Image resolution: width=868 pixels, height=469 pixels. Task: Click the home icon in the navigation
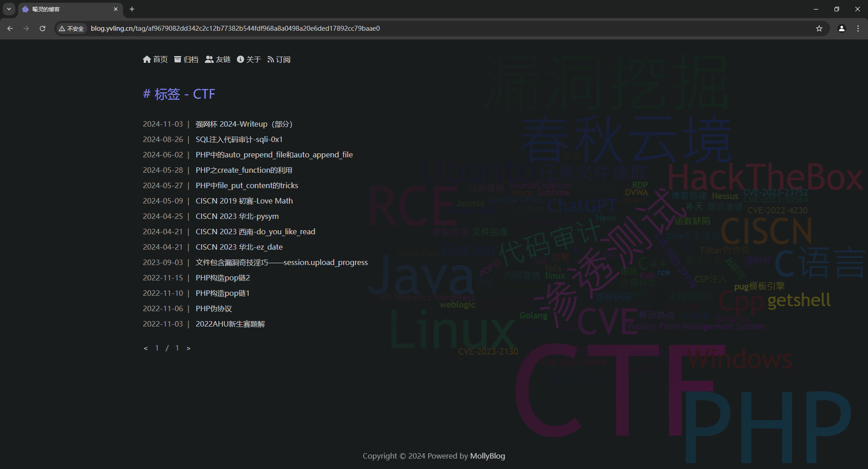[147, 59]
